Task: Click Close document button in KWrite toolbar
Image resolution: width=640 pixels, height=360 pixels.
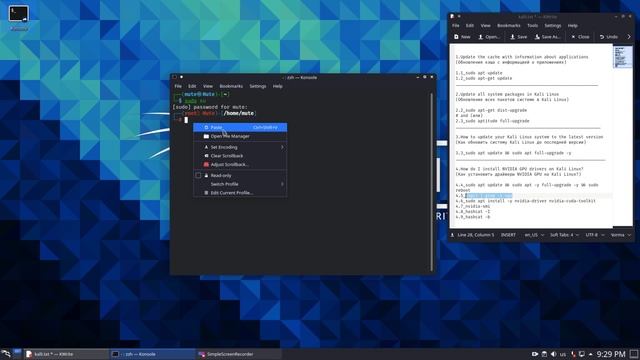Action: [580, 37]
